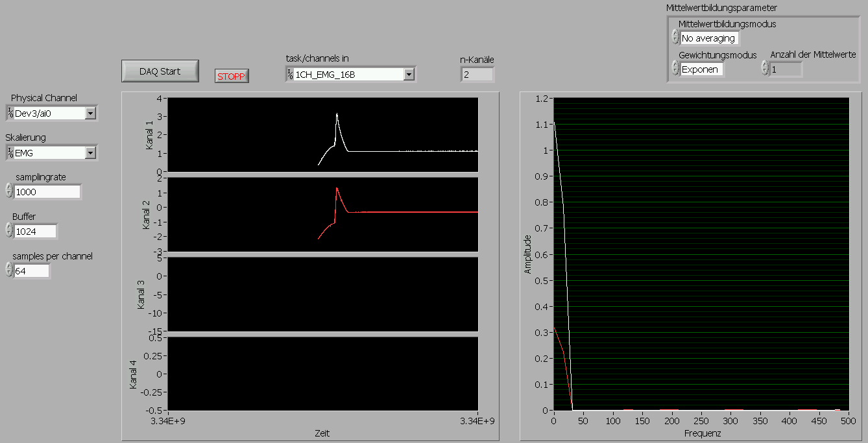Click the Buffer field showing 1024

pyautogui.click(x=35, y=232)
